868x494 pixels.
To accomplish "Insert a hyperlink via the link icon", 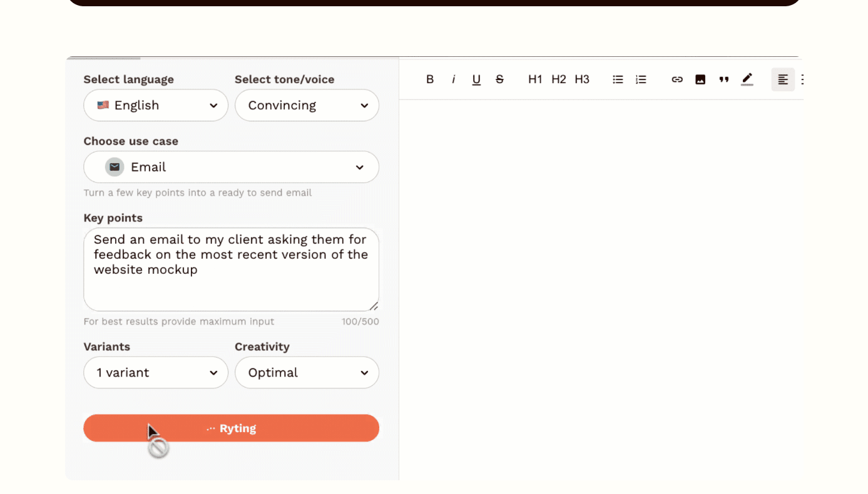I will [x=677, y=79].
